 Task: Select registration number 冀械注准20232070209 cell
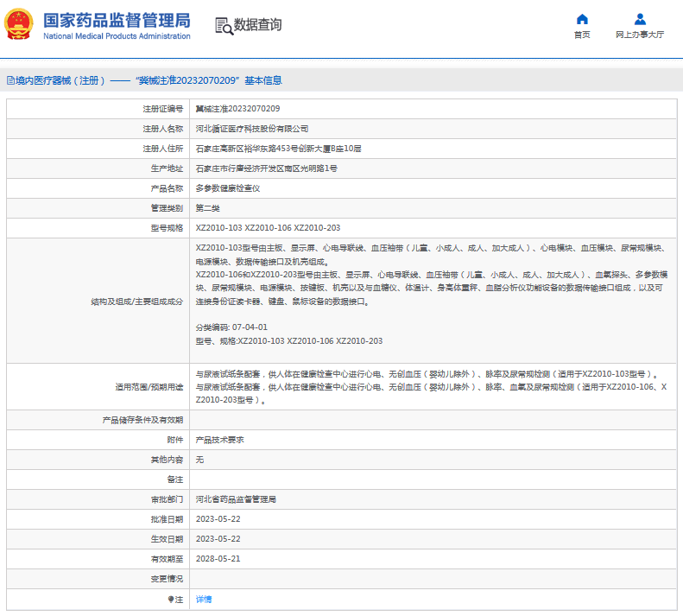click(x=237, y=109)
